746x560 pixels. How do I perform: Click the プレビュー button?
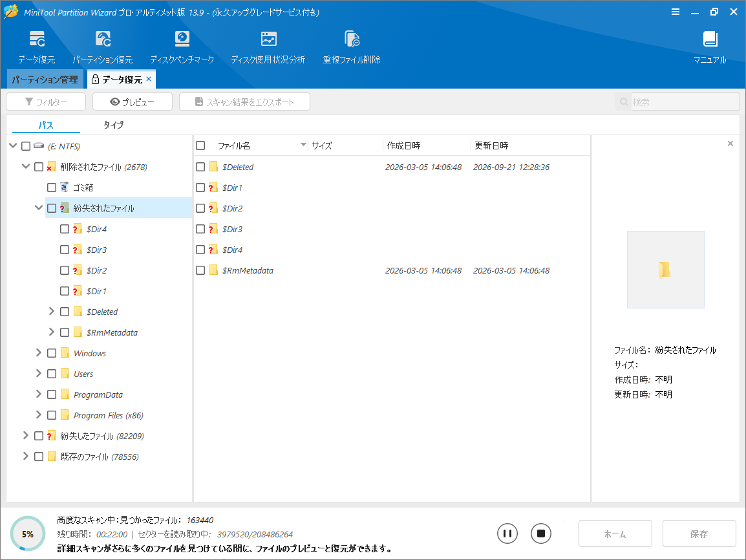tap(133, 102)
